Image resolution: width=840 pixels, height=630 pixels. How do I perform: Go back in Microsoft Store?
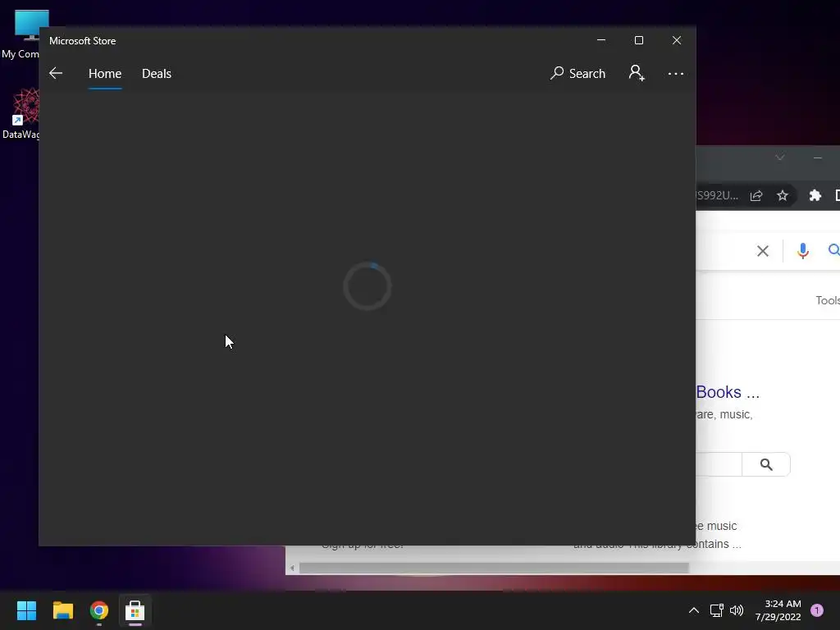[x=56, y=73]
